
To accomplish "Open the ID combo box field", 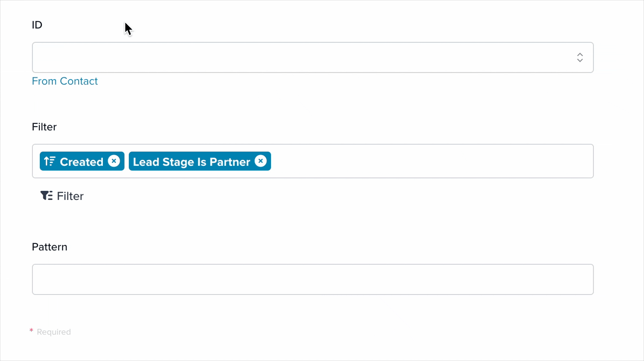I will tap(312, 57).
